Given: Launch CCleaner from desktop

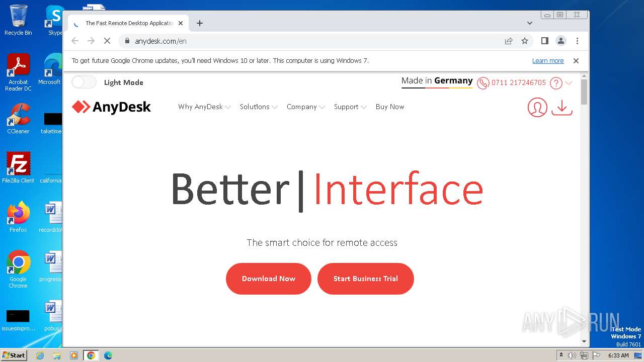Looking at the screenshot, I should coord(18,119).
